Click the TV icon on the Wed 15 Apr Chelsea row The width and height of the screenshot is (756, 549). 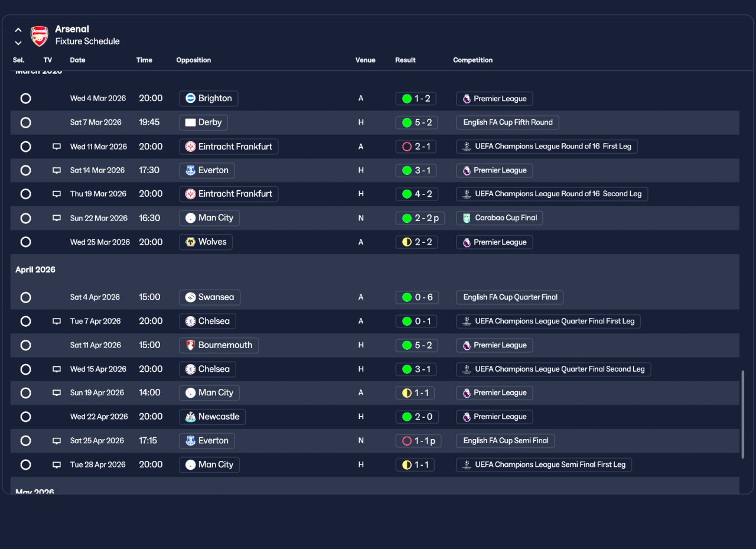coord(57,369)
